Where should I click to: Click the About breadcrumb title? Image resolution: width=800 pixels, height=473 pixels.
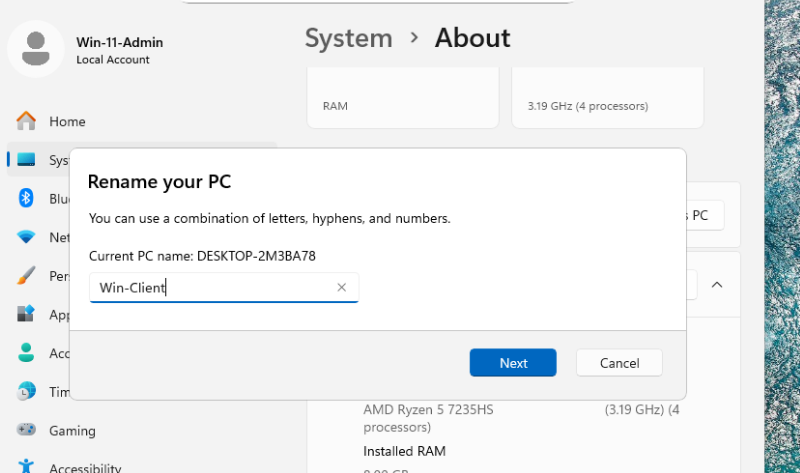472,38
